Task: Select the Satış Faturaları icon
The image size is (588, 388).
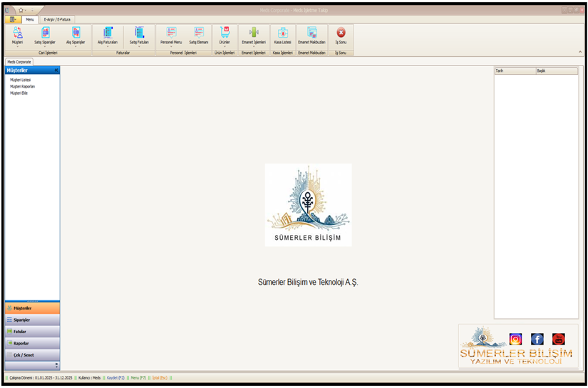Action: tap(139, 33)
